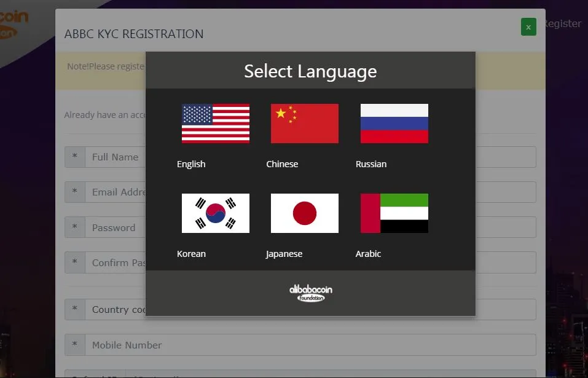Close the ABBC KYC Registration form
Screen dimensions: 588x378
coord(528,27)
